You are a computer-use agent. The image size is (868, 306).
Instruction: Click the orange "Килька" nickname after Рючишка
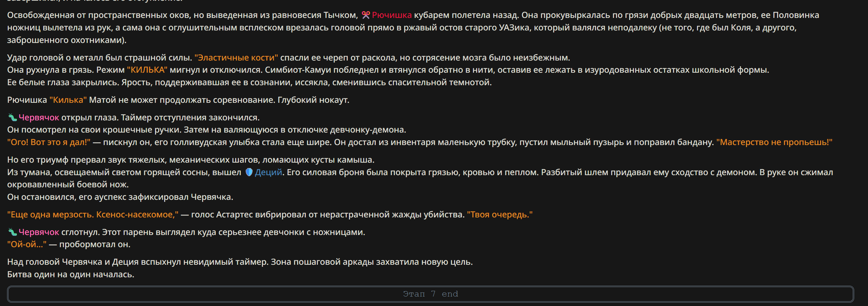tap(68, 100)
